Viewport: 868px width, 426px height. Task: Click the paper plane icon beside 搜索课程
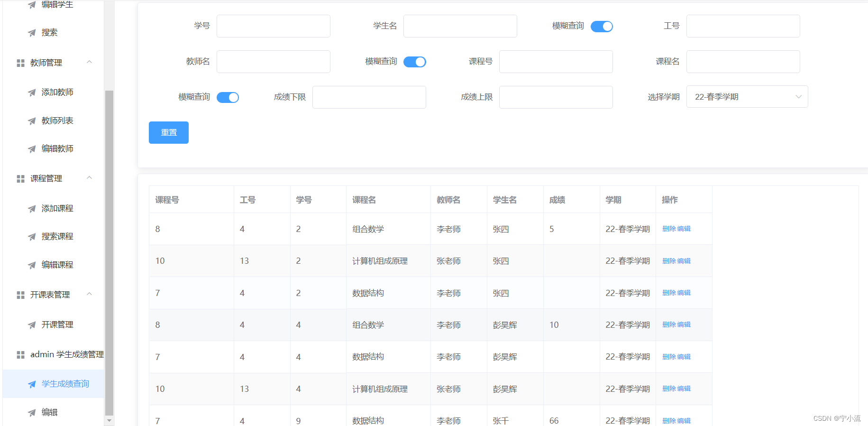32,237
